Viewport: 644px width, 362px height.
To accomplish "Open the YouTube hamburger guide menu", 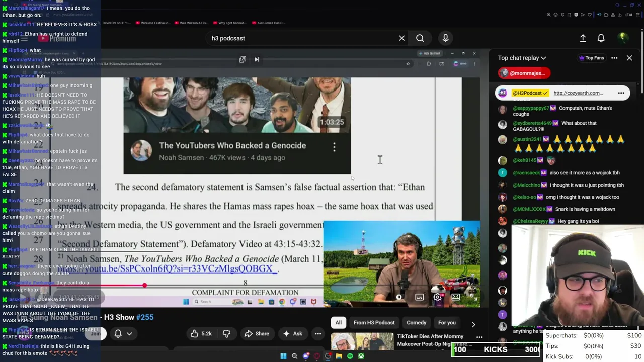I will (x=24, y=38).
